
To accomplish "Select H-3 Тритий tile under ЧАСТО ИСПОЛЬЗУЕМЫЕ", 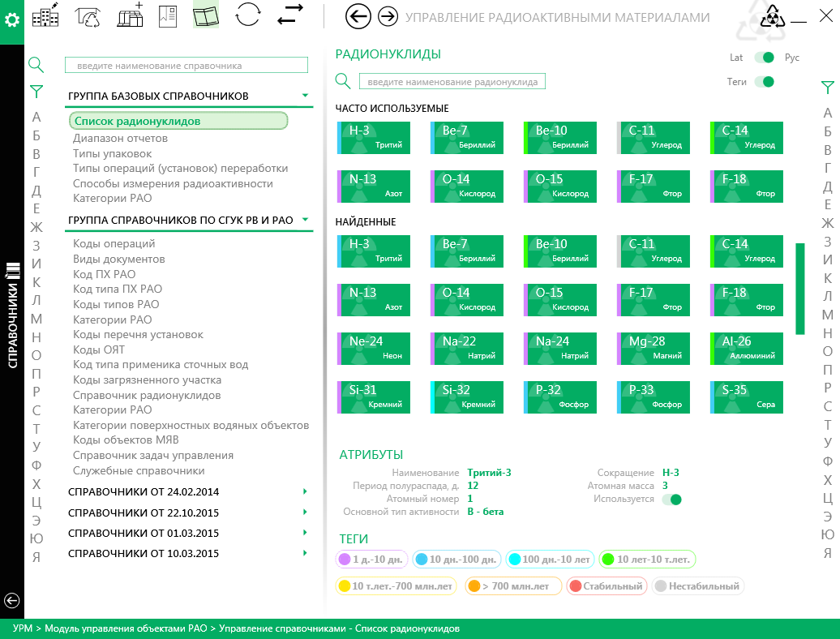I will [374, 138].
